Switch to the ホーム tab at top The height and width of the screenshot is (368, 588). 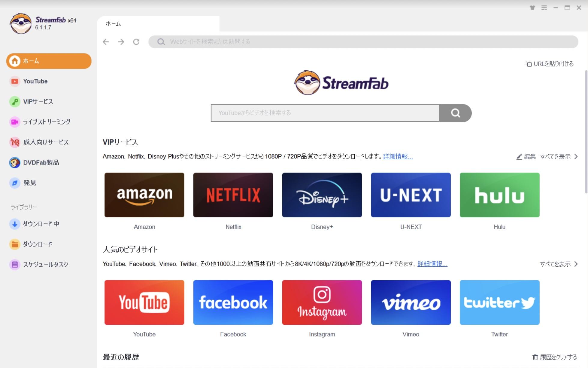point(158,23)
